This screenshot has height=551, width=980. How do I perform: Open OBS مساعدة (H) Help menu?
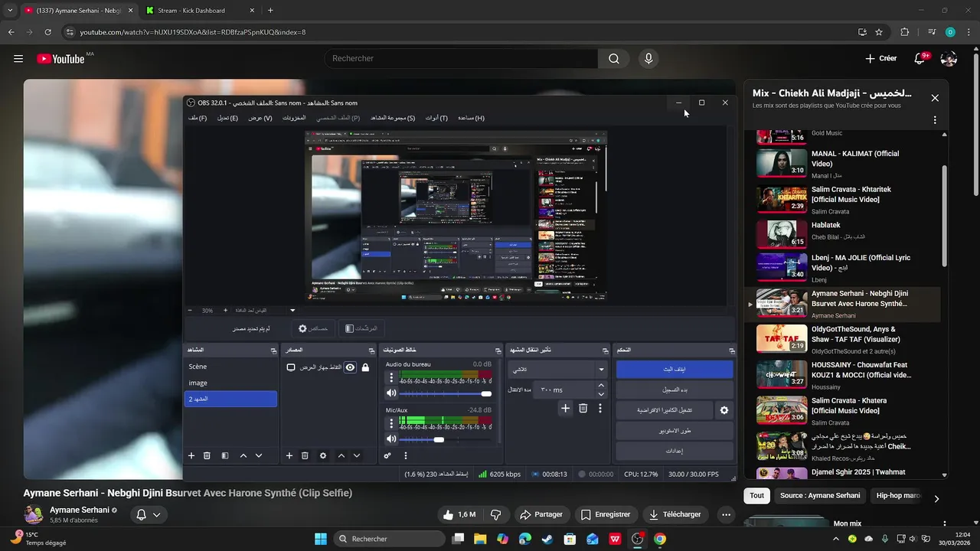point(471,118)
